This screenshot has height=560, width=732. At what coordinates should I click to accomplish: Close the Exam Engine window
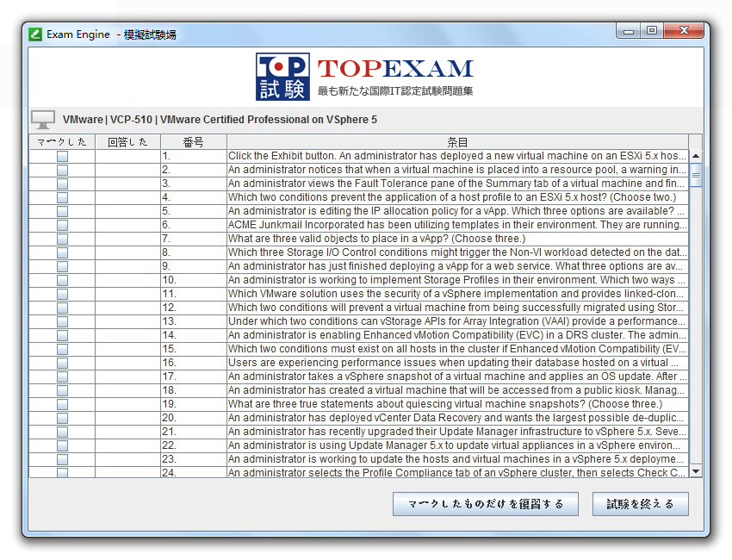[x=684, y=31]
